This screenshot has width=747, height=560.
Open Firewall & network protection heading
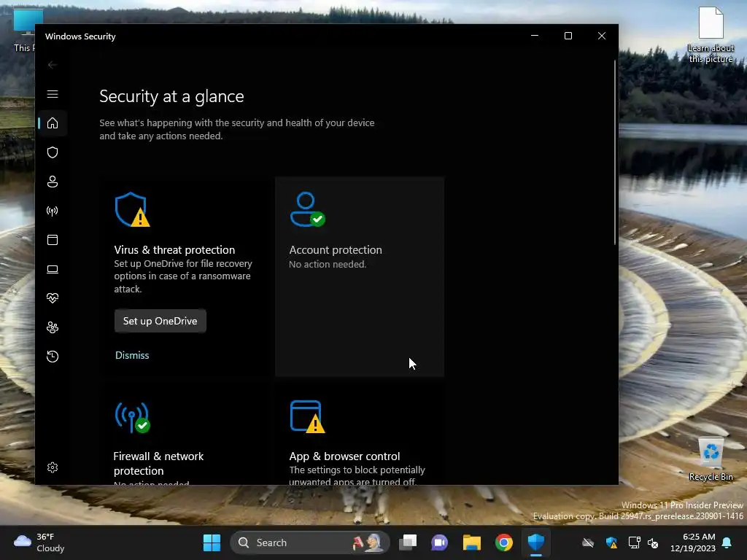(x=158, y=463)
